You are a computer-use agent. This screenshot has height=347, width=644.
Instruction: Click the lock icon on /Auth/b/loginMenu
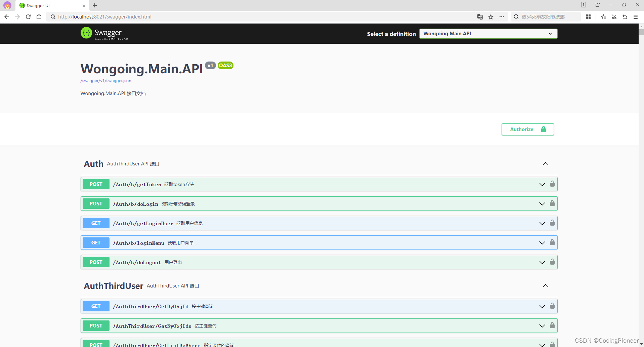pyautogui.click(x=552, y=242)
